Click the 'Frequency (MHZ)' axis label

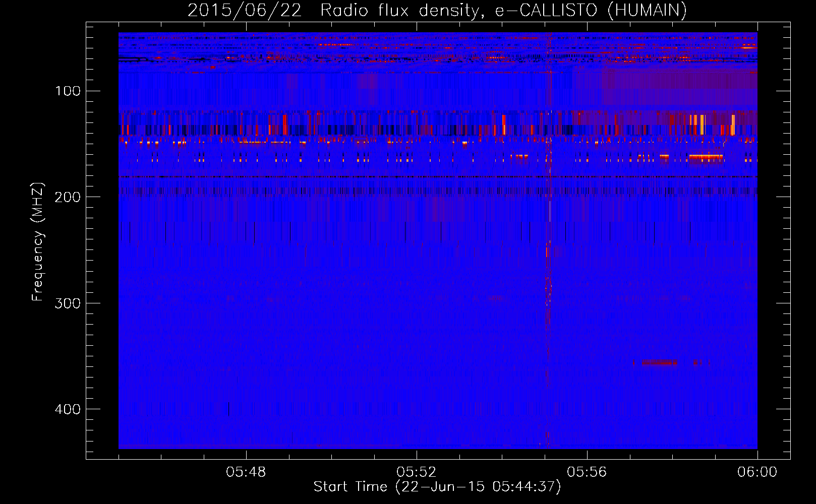(38, 242)
